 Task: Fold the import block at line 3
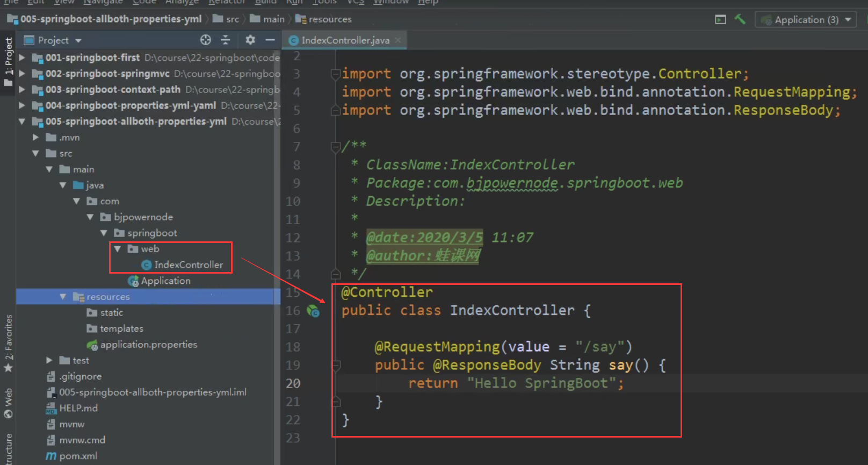pyautogui.click(x=336, y=74)
